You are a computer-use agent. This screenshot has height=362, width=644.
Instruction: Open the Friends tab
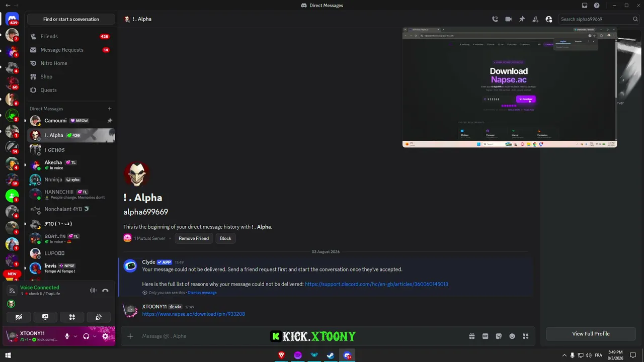(71, 36)
